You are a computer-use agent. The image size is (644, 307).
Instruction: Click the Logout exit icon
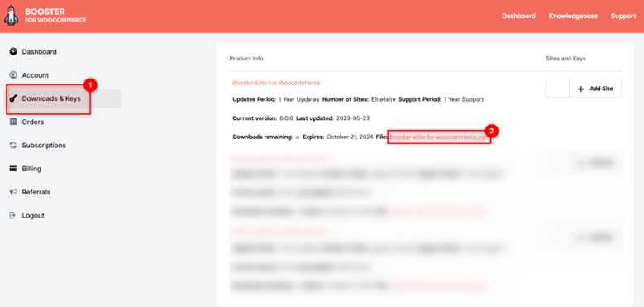point(13,215)
